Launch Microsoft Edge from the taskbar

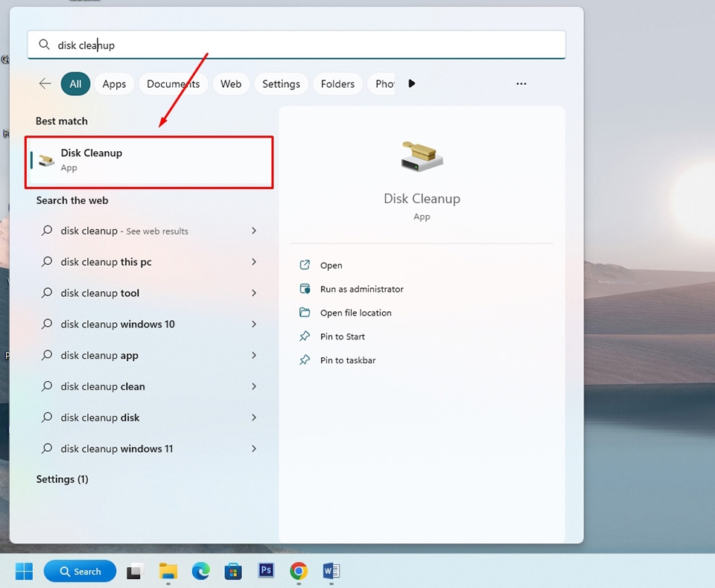pyautogui.click(x=200, y=571)
